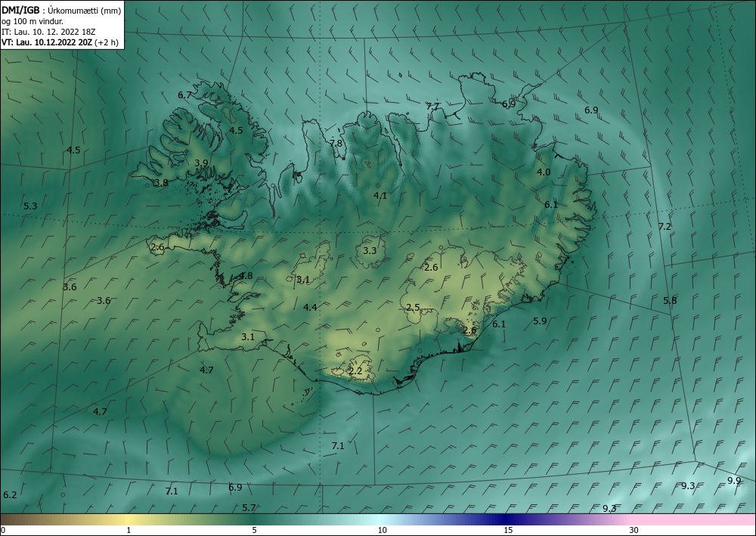This screenshot has height=536, width=756.
Task: Click the map value '6.7' near the Westfjords
Action: [184, 95]
